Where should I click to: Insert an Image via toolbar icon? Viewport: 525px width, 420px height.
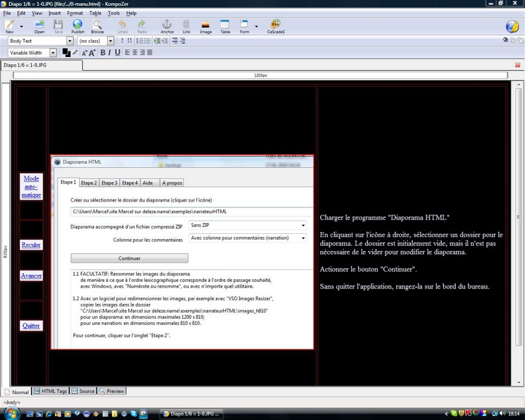coord(205,27)
